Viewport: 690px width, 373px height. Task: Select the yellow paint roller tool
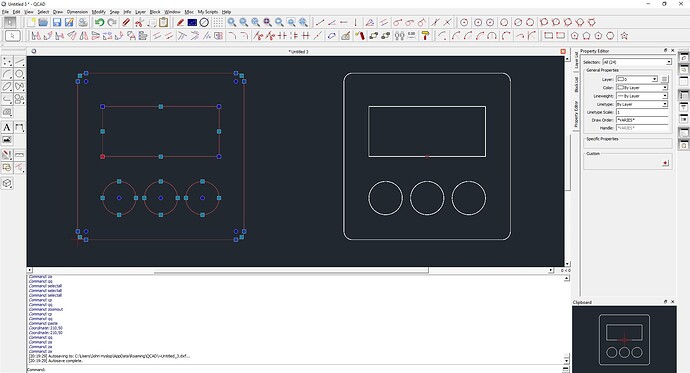click(x=426, y=36)
